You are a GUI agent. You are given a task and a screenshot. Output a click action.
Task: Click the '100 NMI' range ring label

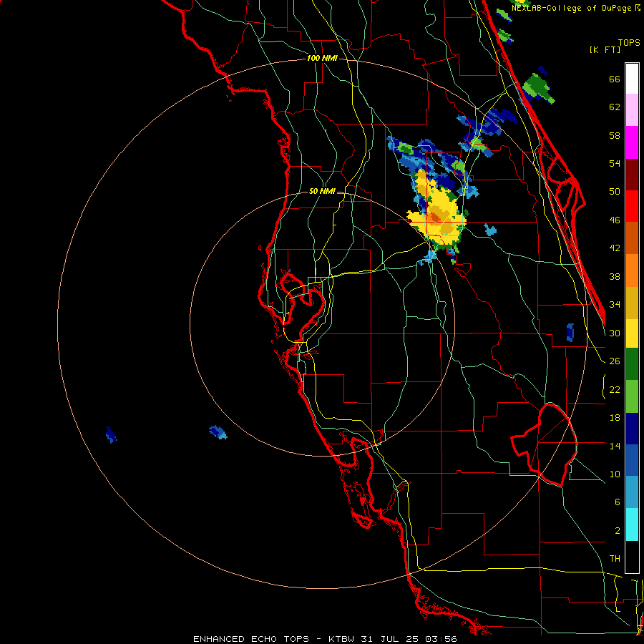[x=322, y=58]
